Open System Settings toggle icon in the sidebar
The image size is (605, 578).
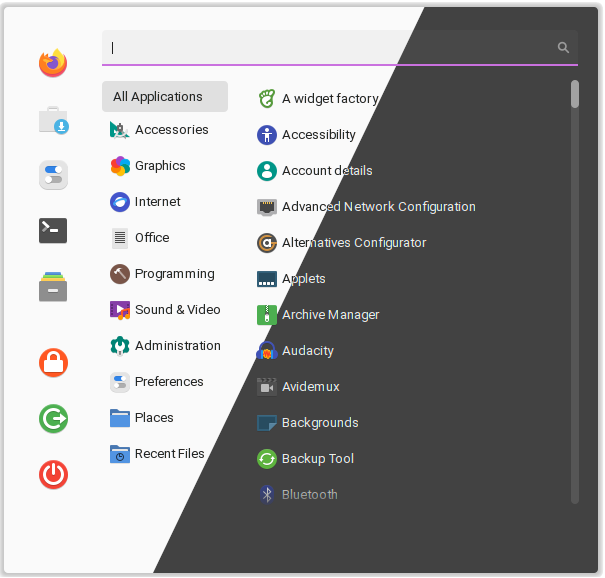coord(53,175)
